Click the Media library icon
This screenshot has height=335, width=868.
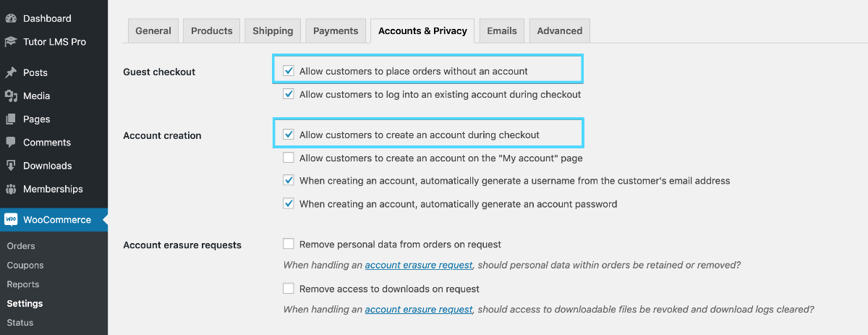click(11, 96)
